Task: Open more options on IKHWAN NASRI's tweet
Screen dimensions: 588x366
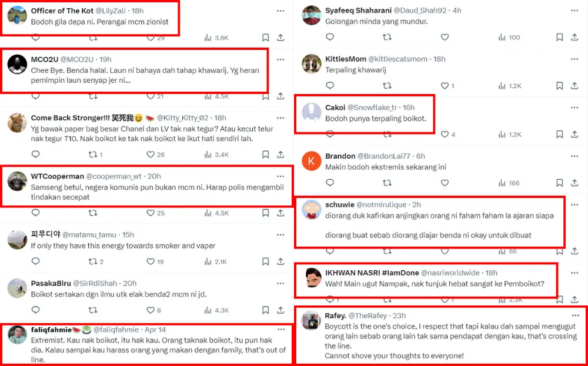Action: 574,273
